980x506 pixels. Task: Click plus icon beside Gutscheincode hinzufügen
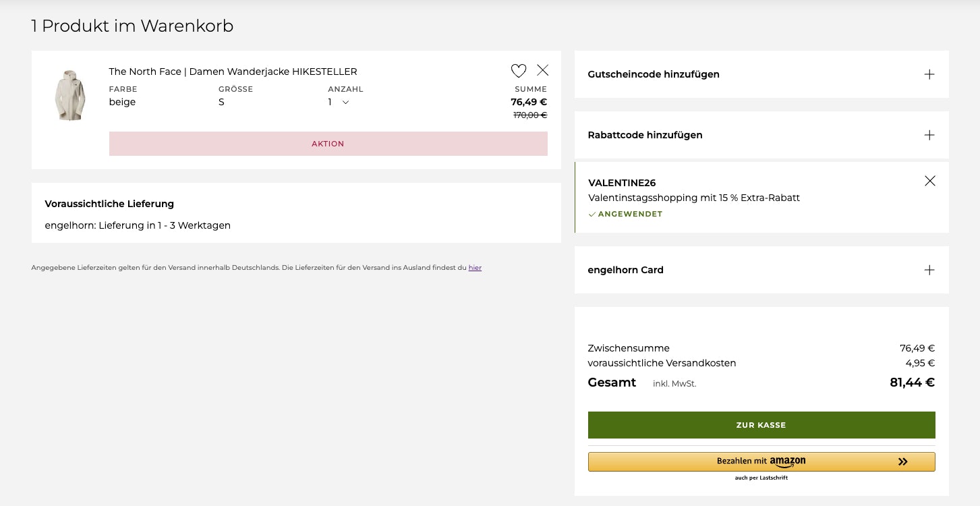(929, 74)
